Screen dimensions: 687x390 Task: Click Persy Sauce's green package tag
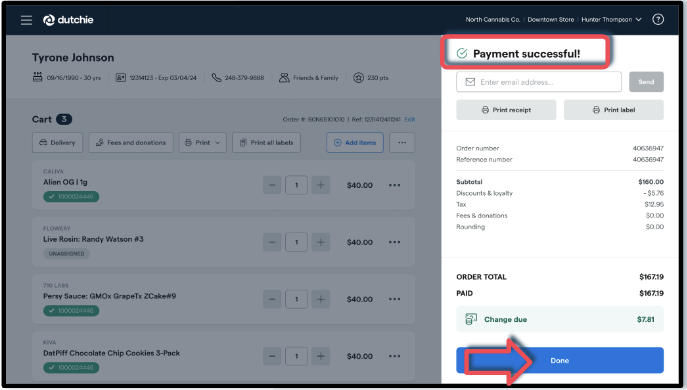71,310
